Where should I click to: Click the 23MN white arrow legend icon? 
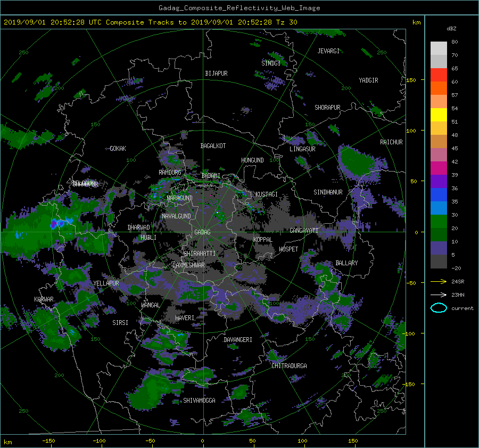439,295
